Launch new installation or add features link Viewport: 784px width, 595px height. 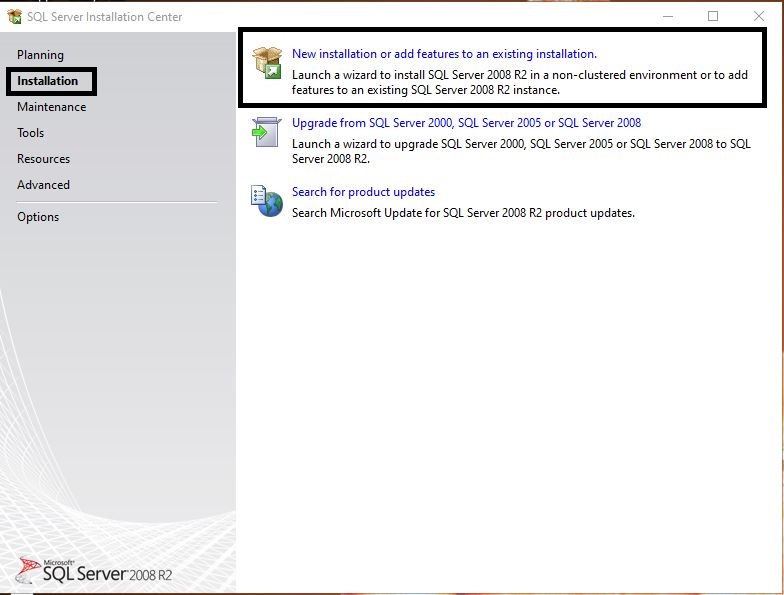[444, 54]
